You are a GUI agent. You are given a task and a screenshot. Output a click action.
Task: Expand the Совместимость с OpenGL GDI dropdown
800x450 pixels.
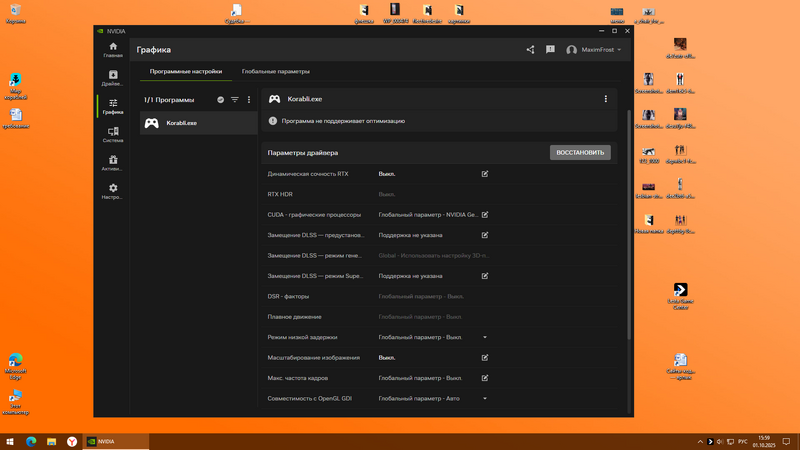[x=485, y=398]
